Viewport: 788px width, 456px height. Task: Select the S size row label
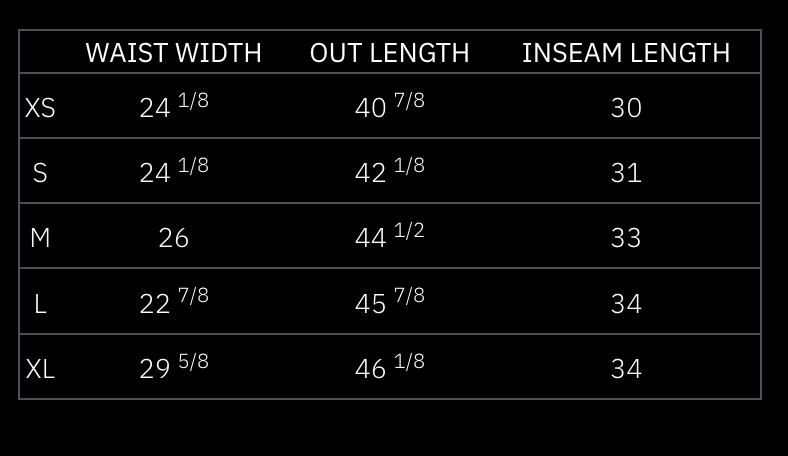click(40, 173)
